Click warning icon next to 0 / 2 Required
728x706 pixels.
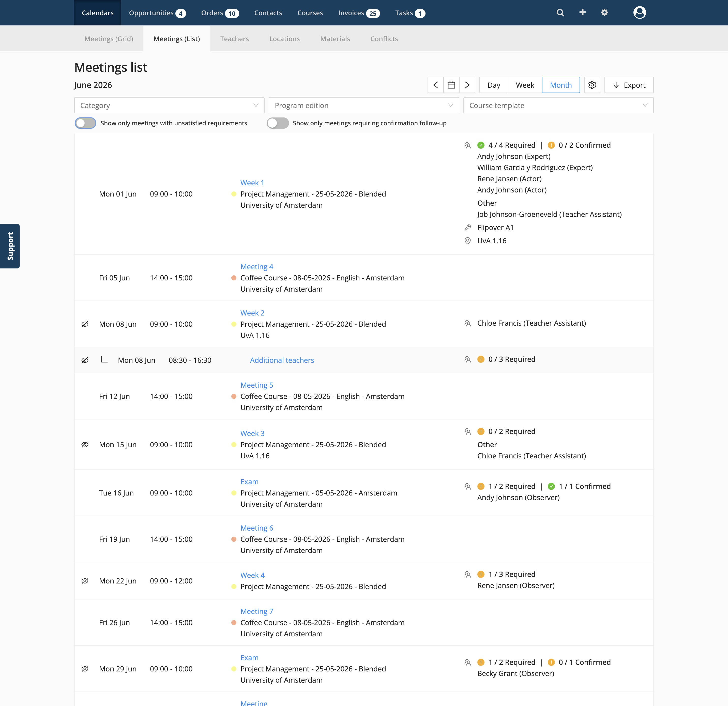(481, 431)
